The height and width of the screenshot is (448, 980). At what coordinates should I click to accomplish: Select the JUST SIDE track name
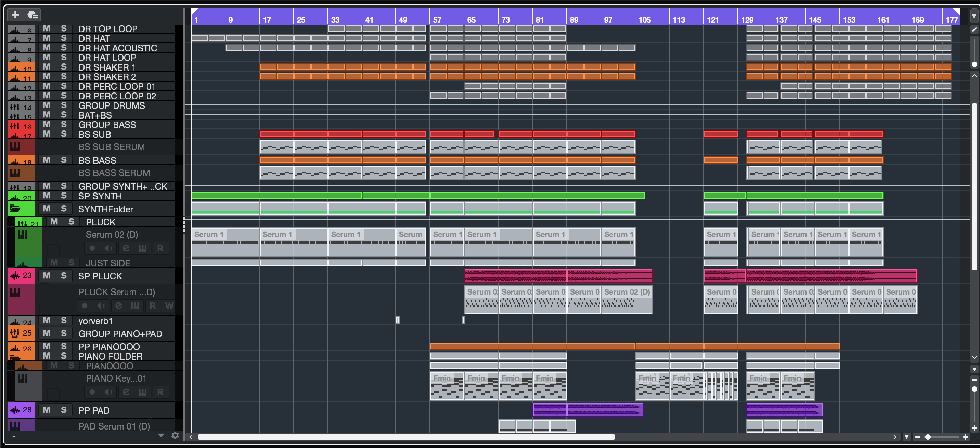[108, 263]
